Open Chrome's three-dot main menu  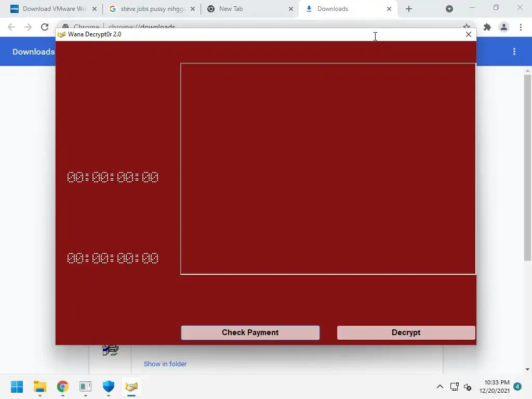tap(521, 27)
